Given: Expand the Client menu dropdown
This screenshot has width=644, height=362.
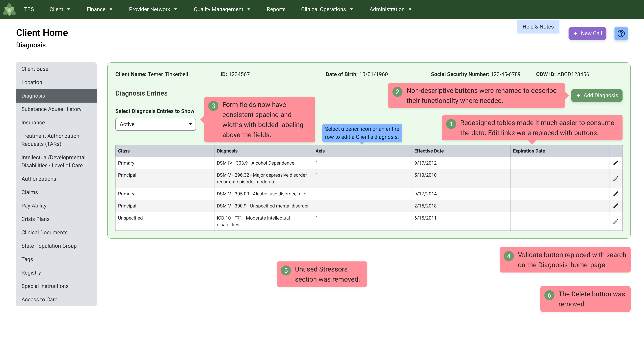Looking at the screenshot, I should [60, 9].
